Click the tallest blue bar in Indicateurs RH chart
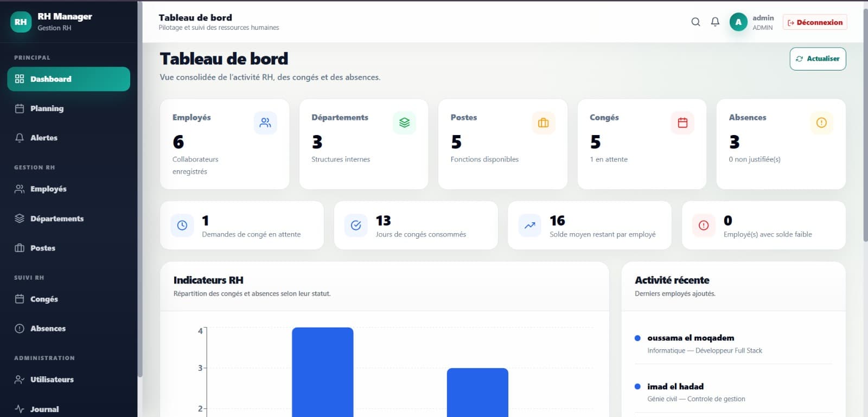This screenshot has height=417, width=868. pyautogui.click(x=323, y=372)
